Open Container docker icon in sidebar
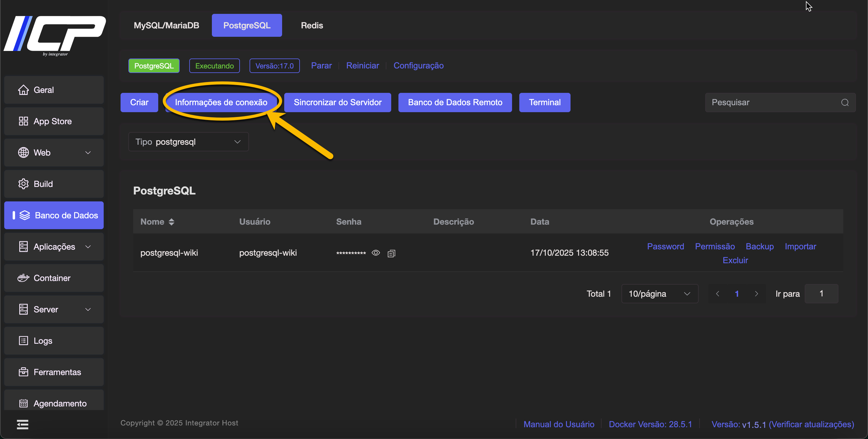The height and width of the screenshot is (439, 868). [23, 278]
